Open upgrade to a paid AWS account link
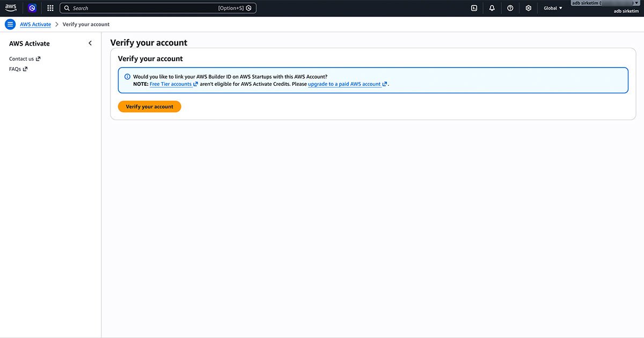Image resolution: width=644 pixels, height=338 pixels. 348,84
